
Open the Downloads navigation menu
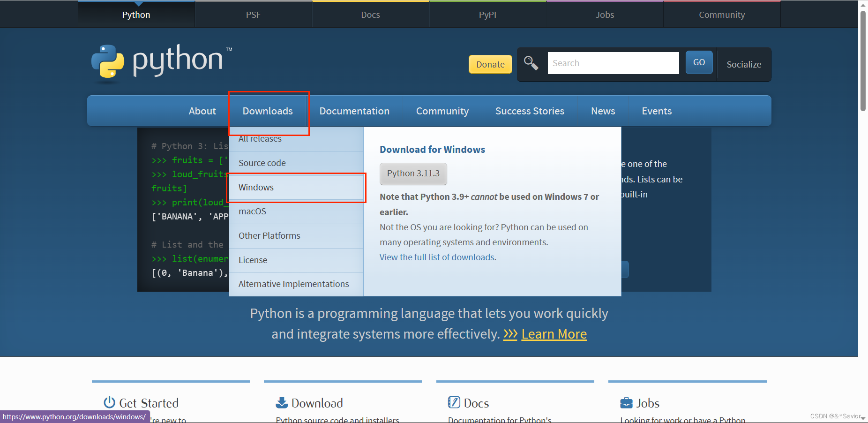268,111
